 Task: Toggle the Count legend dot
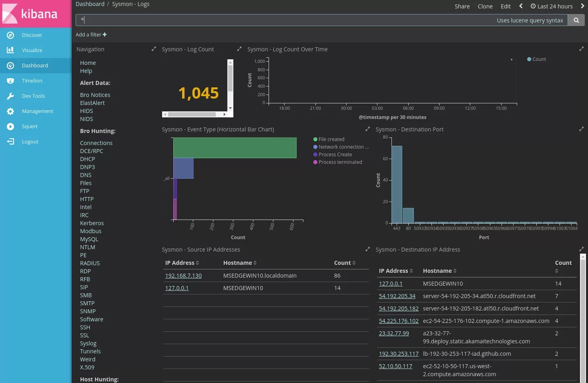pos(529,59)
